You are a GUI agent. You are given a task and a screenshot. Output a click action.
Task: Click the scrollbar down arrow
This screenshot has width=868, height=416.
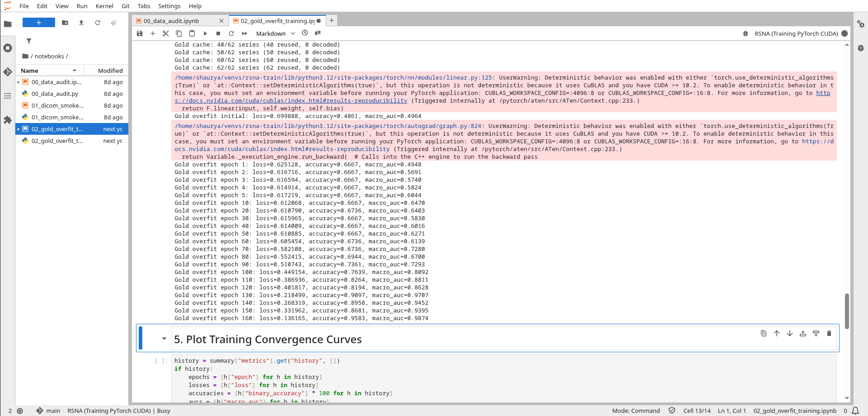pos(847,398)
